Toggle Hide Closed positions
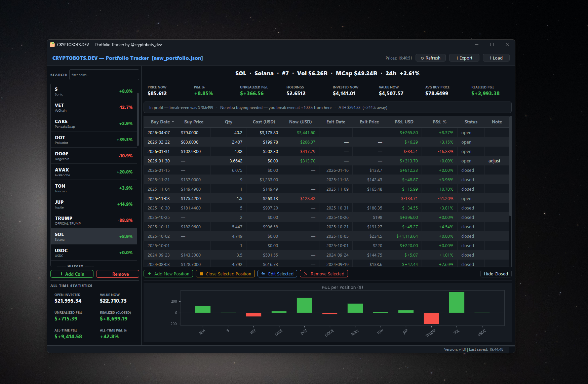588x384 pixels. (x=496, y=274)
